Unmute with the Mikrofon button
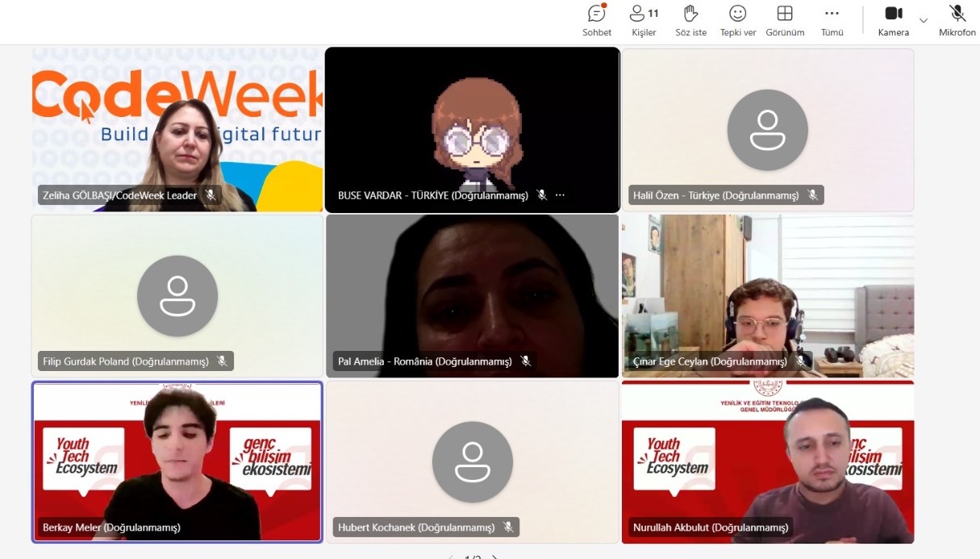Image resolution: width=980 pixels, height=559 pixels. [x=957, y=21]
